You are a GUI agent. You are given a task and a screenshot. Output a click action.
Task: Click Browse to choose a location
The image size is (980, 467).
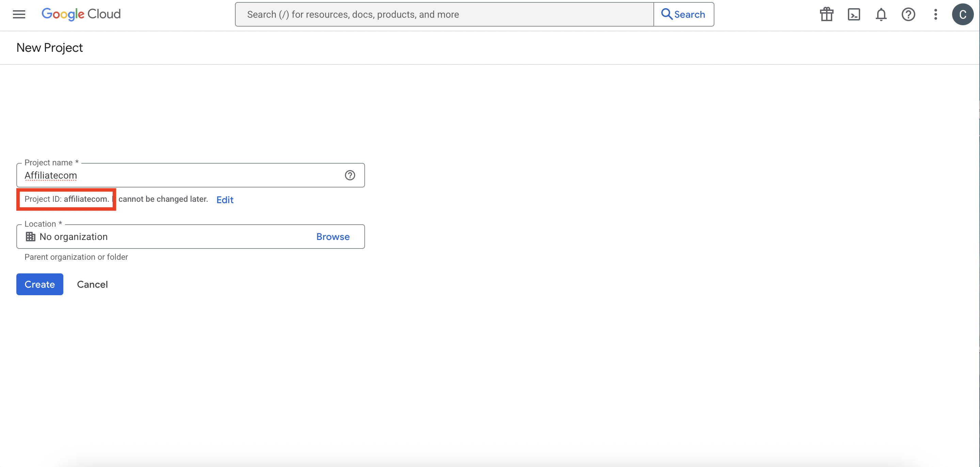(x=333, y=237)
